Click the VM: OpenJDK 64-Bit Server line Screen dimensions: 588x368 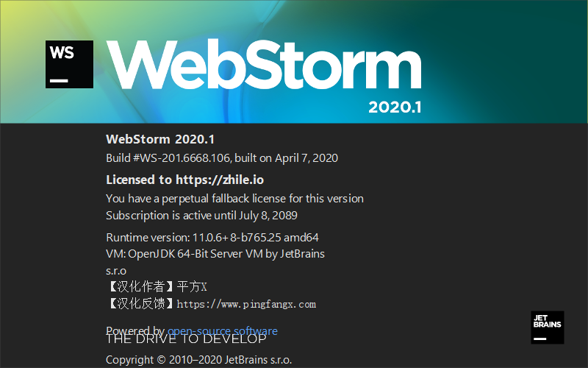click(215, 254)
